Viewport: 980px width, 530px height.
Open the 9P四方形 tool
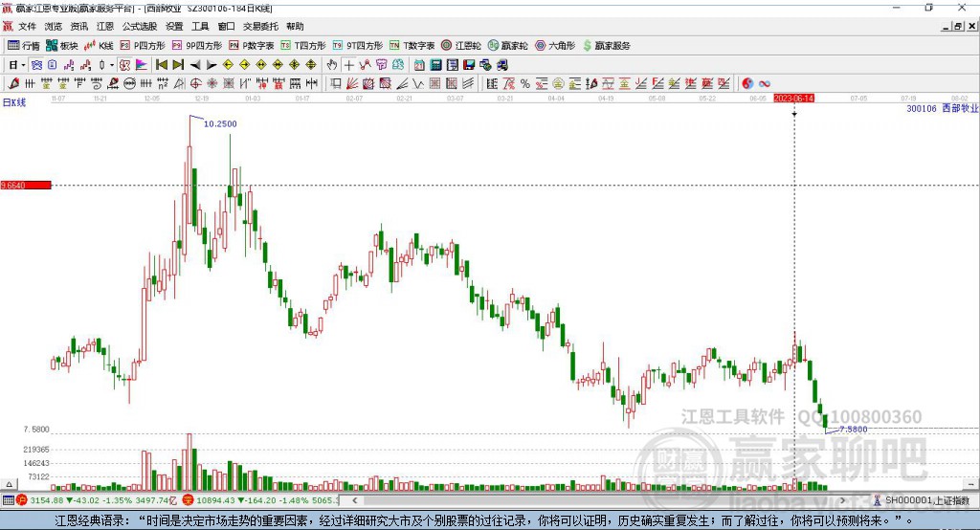click(197, 46)
